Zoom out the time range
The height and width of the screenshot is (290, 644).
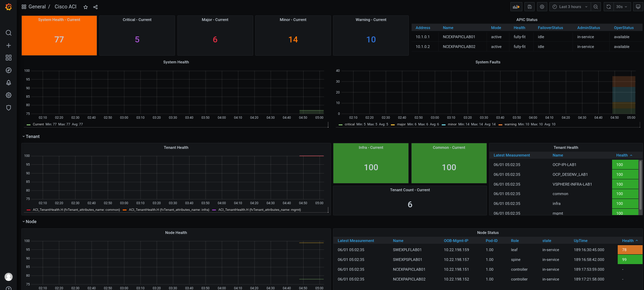click(x=596, y=7)
